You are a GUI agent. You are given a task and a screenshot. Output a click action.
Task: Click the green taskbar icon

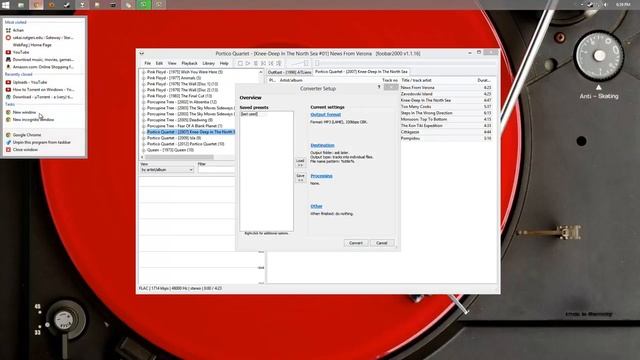coord(144,5)
